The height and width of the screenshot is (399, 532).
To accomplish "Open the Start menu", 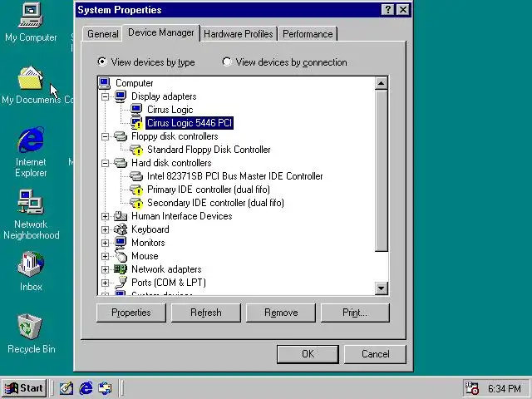I will point(24,388).
